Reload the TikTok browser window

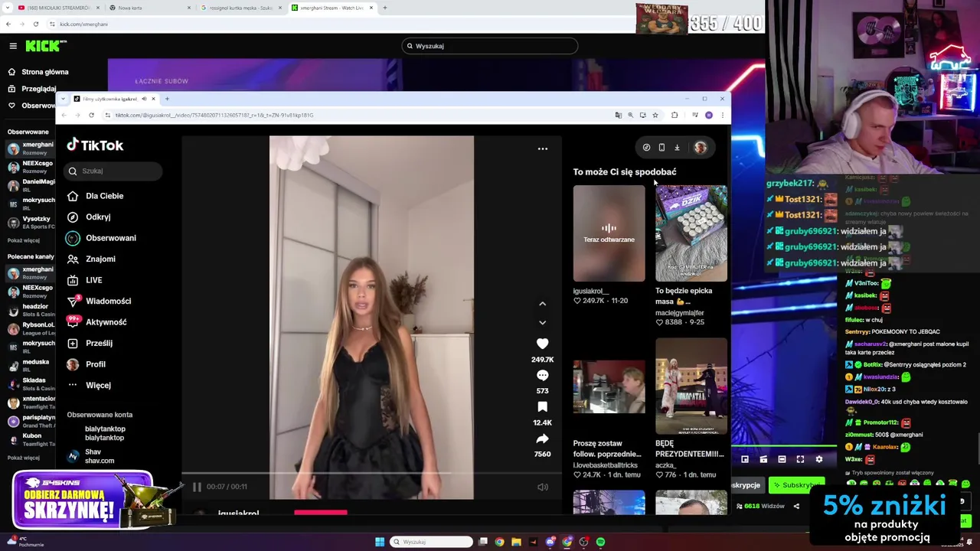[x=91, y=116]
